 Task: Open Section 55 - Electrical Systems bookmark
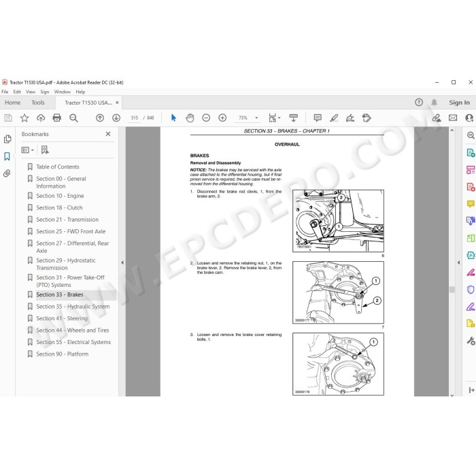click(x=73, y=342)
